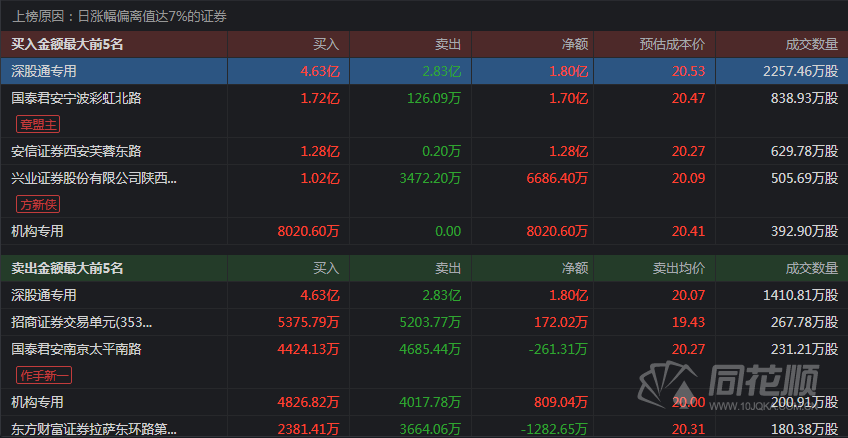The image size is (848, 438).
Task: Click the 838.93万股 volume value
Action: tap(805, 98)
